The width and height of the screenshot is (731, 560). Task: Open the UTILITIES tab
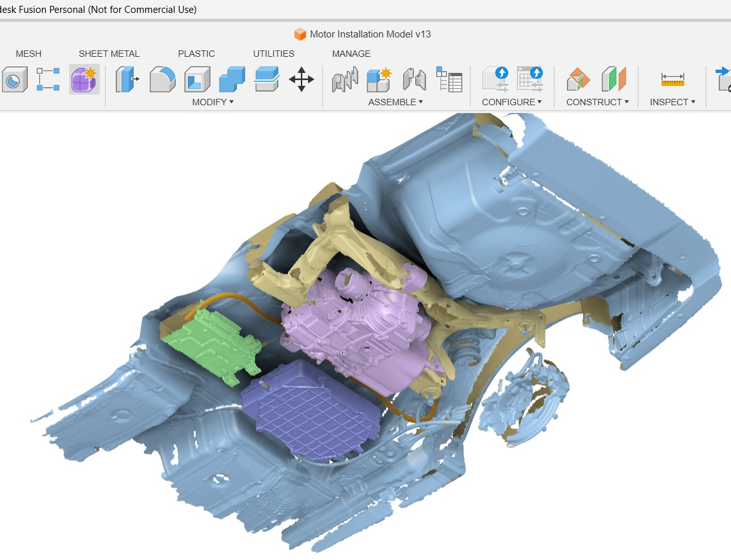tap(274, 54)
